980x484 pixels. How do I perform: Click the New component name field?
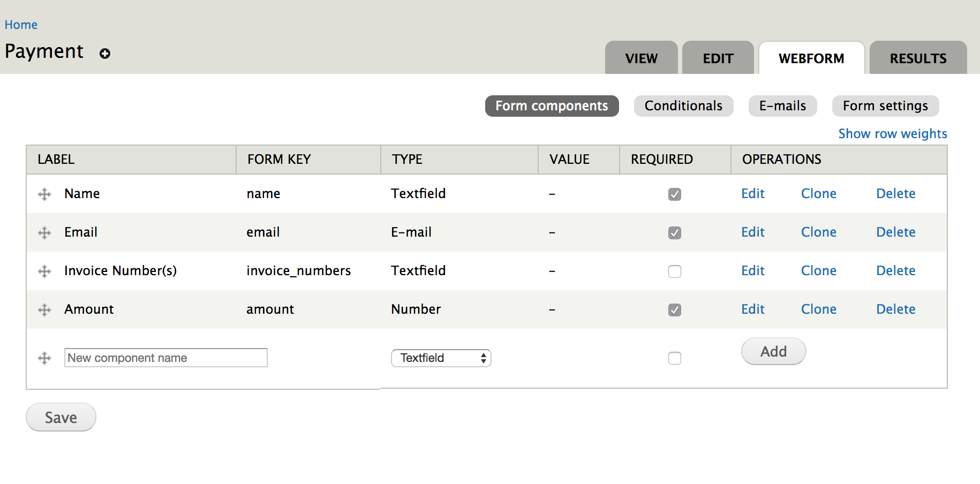(x=165, y=358)
